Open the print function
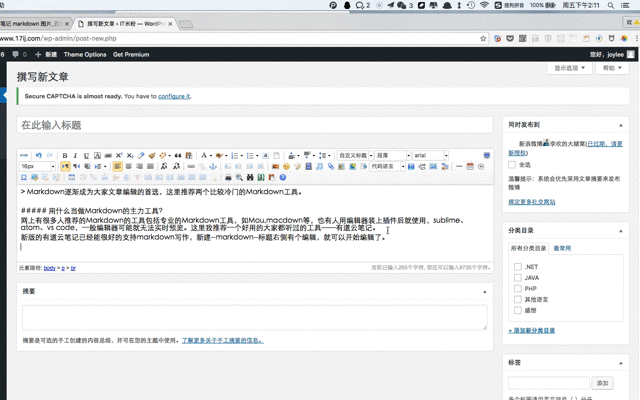640x400 pixels. [x=228, y=178]
